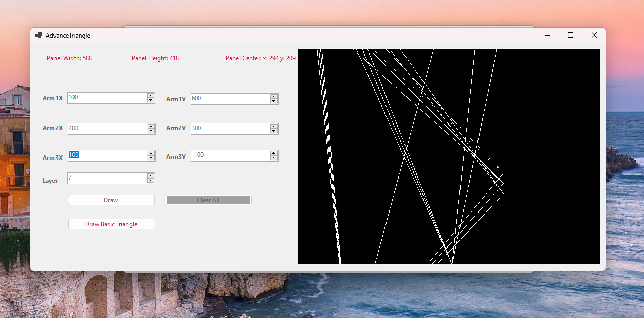Click the Panel Center coordinates label

point(261,58)
